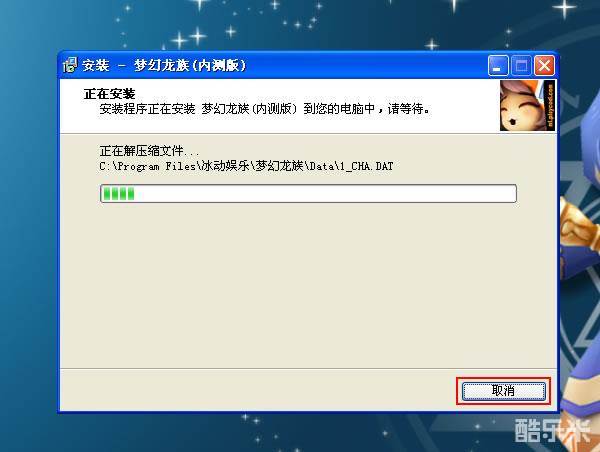Screen dimensions: 600x452
Task: Cancel the installation with 取消 button
Action: click(x=504, y=391)
